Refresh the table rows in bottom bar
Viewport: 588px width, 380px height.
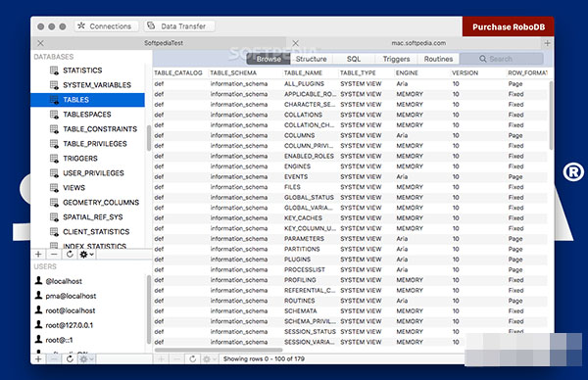[193, 359]
